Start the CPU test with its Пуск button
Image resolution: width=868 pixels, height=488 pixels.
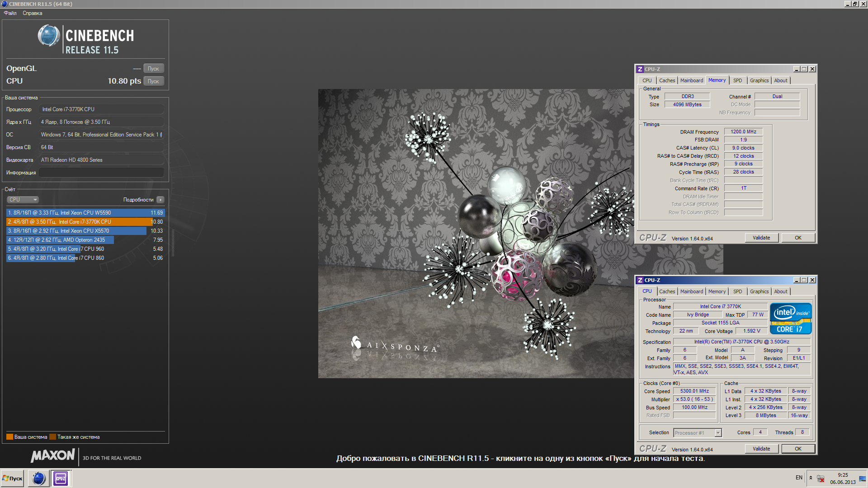tap(154, 81)
